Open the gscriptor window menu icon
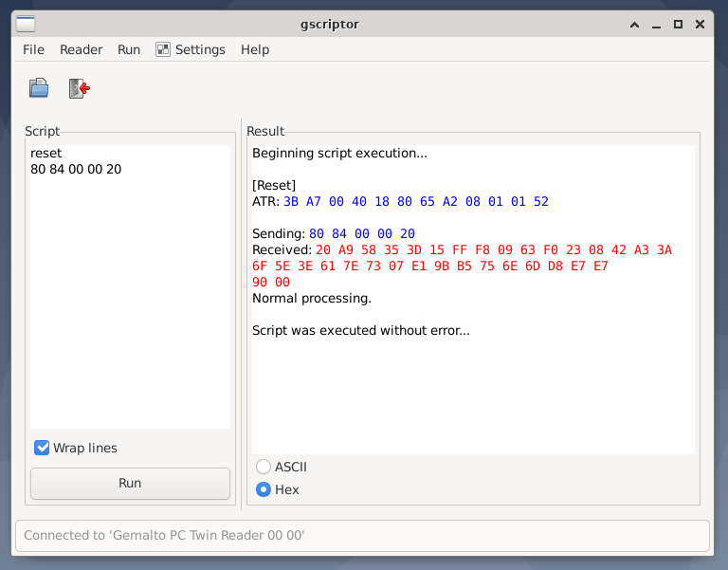Screen dimensions: 728x570 pyautogui.click(x=26, y=24)
